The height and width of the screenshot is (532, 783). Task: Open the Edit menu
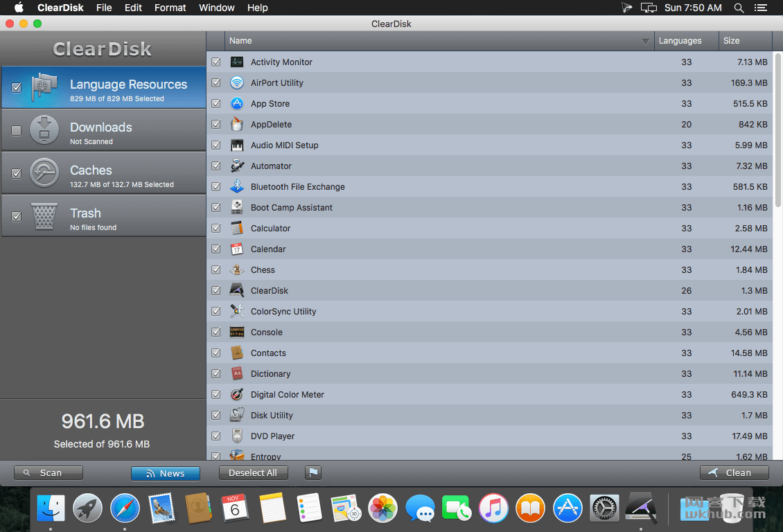[133, 8]
